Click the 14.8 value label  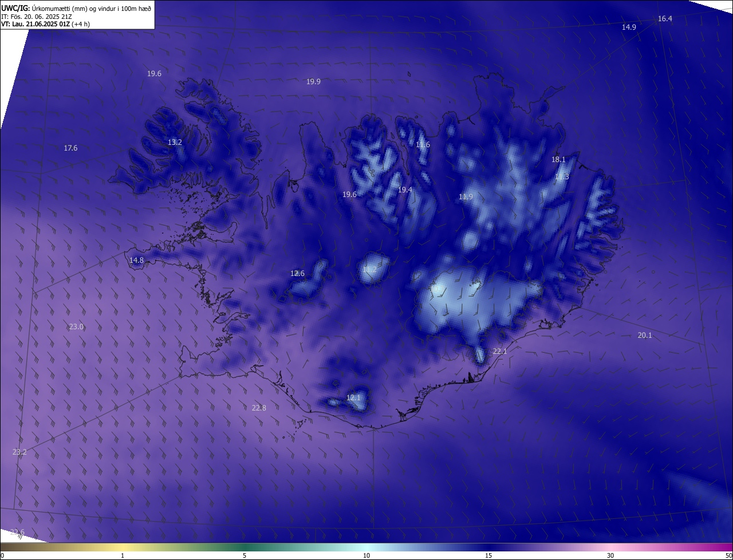(136, 261)
